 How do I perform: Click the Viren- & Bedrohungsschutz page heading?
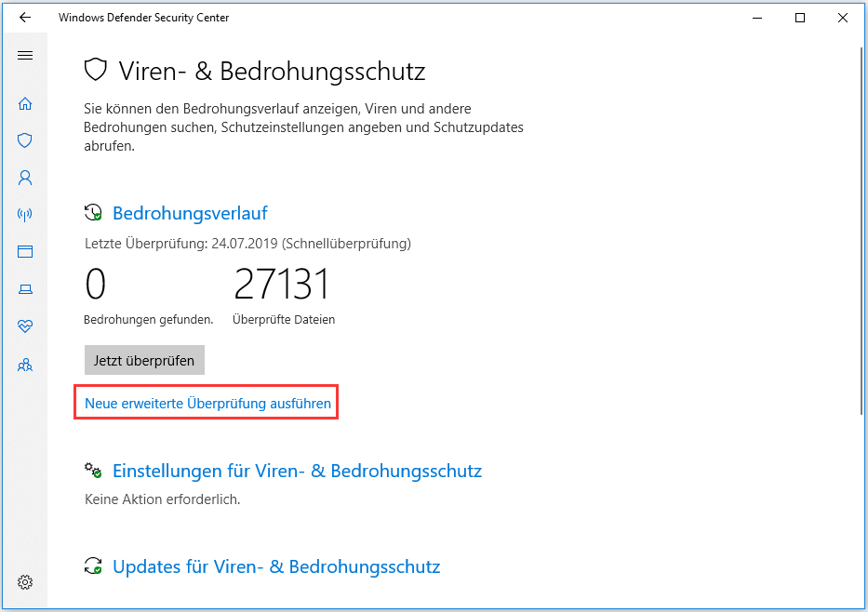pos(272,72)
